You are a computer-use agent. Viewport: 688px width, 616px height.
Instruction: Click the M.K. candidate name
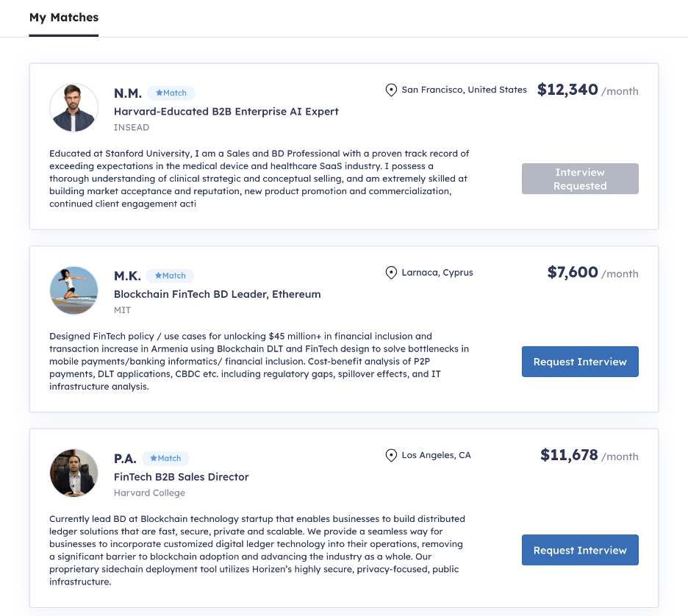[127, 276]
